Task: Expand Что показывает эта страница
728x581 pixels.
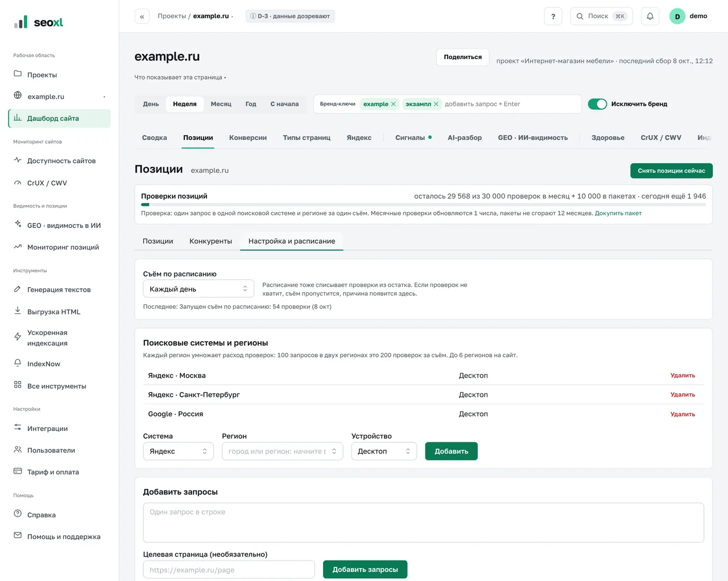Action: (x=180, y=77)
